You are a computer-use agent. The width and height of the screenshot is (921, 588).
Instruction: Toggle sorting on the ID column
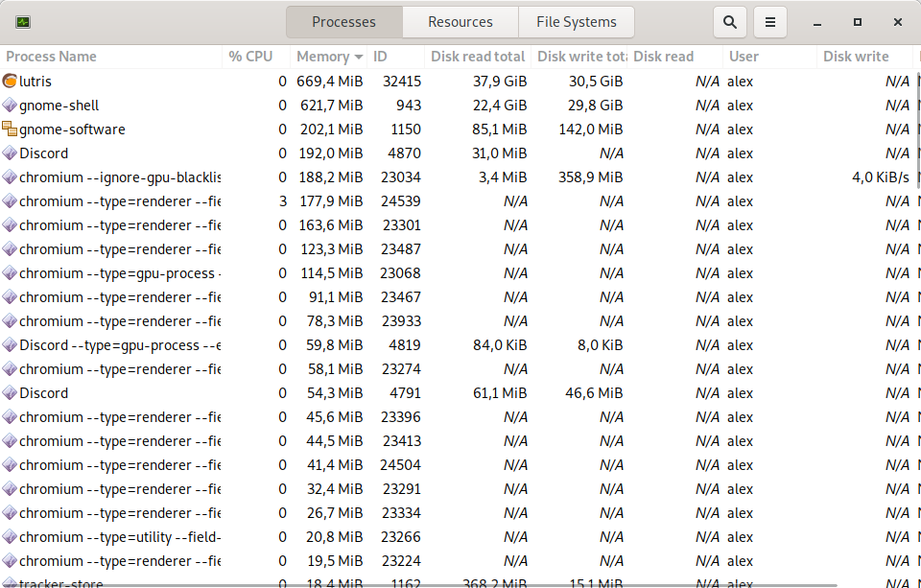393,57
